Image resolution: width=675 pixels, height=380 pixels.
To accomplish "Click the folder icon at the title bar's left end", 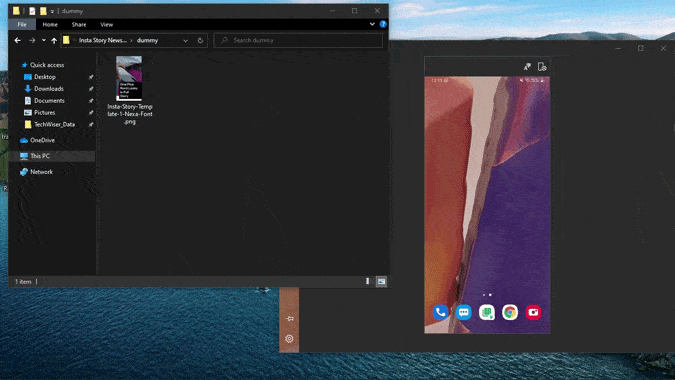I will pyautogui.click(x=16, y=11).
